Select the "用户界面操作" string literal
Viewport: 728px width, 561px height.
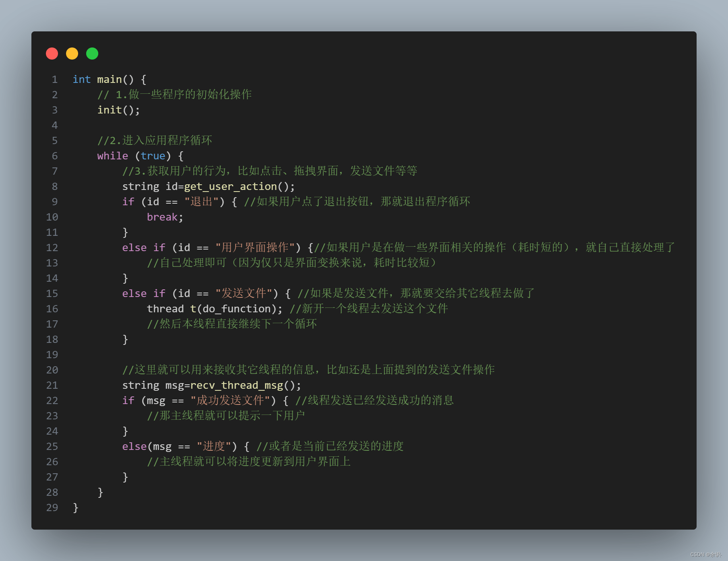point(255,248)
